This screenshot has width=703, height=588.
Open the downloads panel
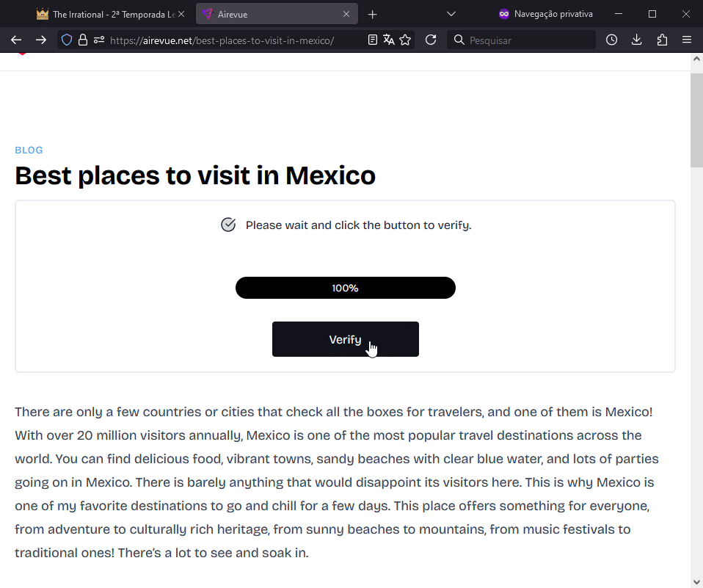click(x=637, y=40)
